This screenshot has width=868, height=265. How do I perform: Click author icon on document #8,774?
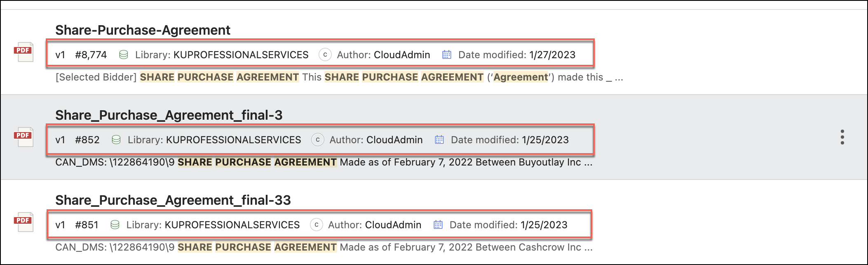[x=325, y=55]
